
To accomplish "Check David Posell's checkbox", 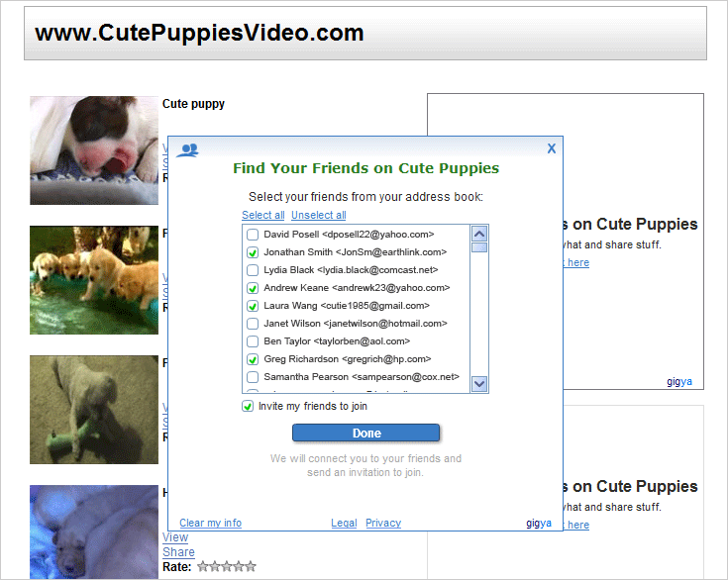I will [x=253, y=235].
